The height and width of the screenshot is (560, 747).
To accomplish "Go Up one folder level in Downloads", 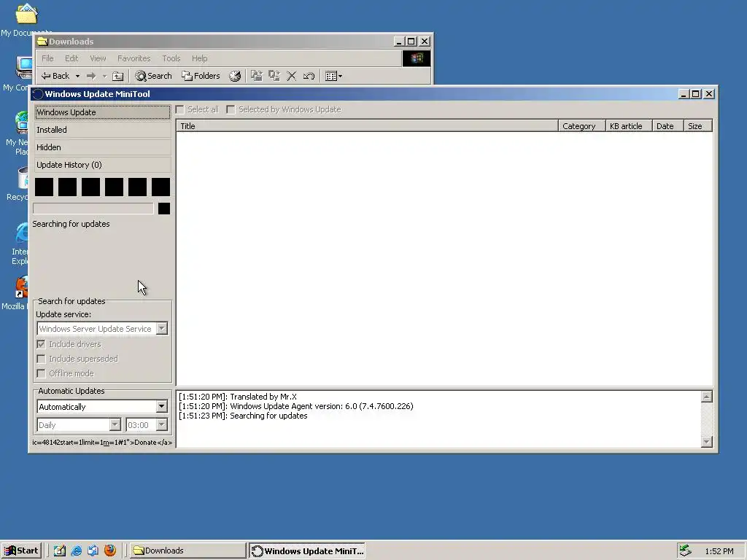I will pos(117,76).
